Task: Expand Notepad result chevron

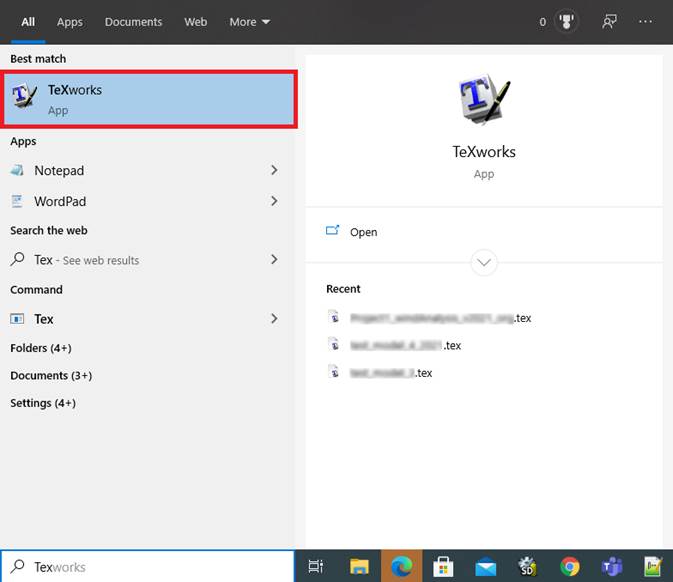Action: 274,170
